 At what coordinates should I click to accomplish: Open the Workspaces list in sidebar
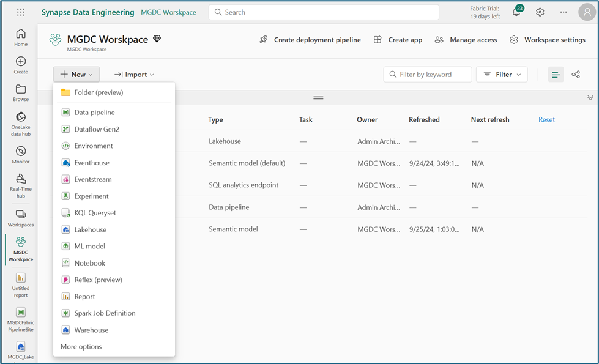point(21,218)
